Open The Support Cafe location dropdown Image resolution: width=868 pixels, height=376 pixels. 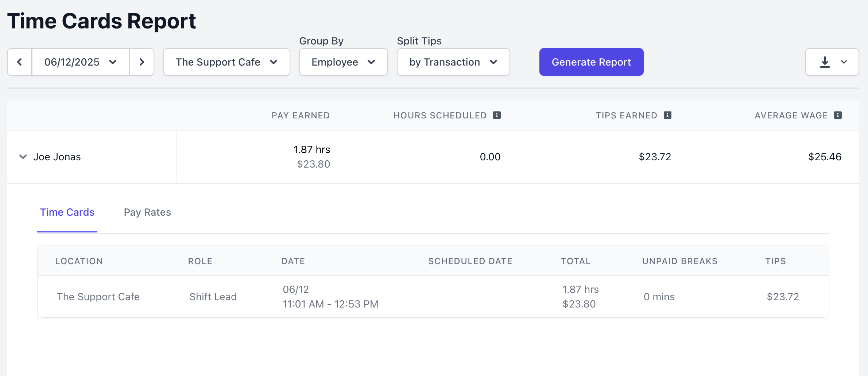tap(226, 62)
